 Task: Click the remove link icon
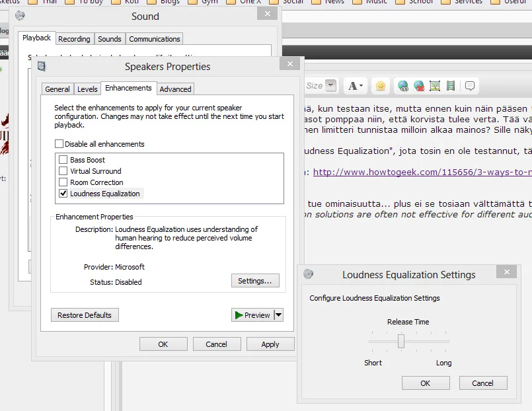click(418, 86)
